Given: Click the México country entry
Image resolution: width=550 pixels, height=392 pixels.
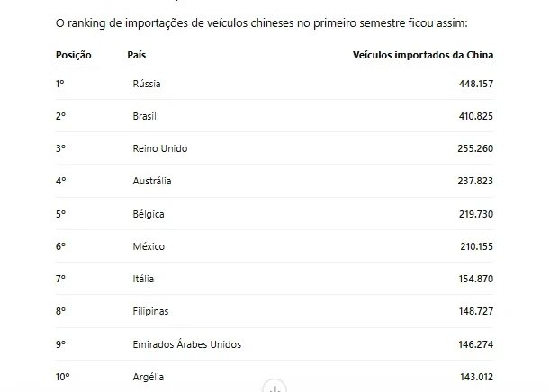Looking at the screenshot, I should coord(149,246).
